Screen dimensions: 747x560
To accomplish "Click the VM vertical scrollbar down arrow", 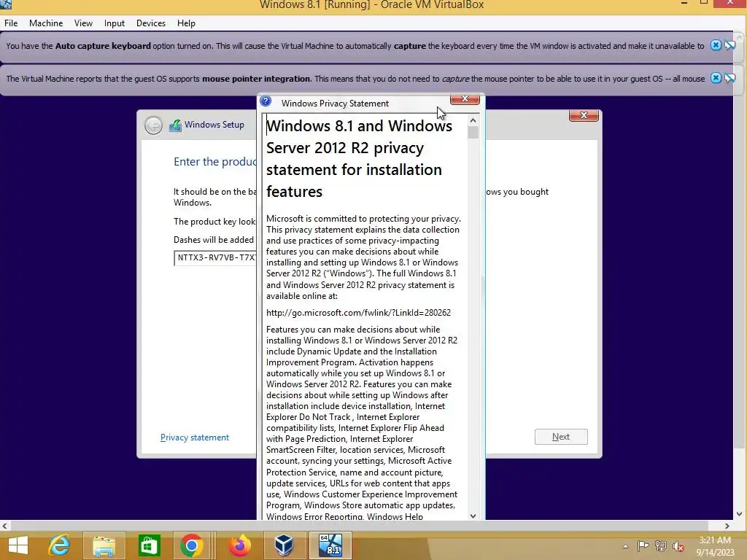I will click(740, 514).
